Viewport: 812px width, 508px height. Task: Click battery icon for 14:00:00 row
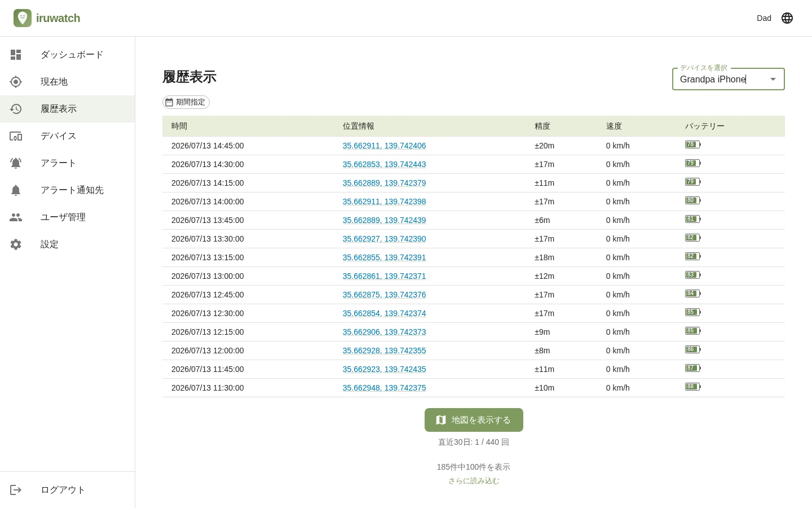pos(693,200)
